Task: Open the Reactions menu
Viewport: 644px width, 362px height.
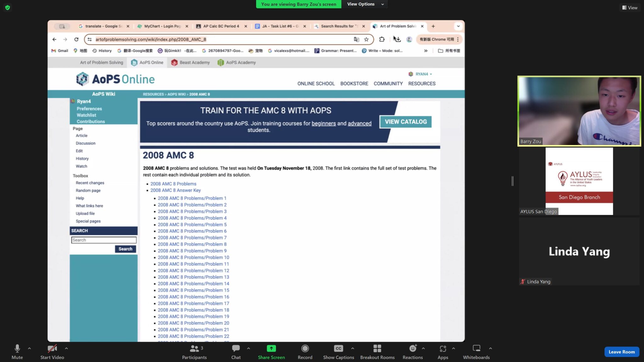Action: click(413, 352)
